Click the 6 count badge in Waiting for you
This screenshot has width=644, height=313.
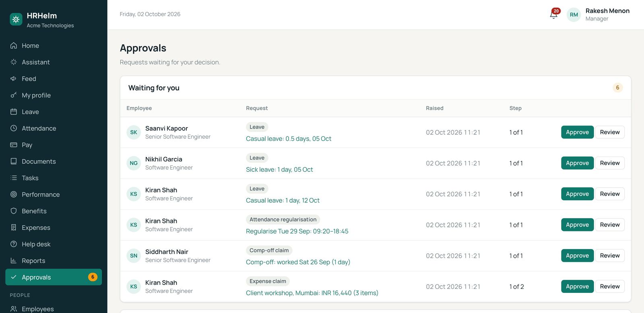617,88
